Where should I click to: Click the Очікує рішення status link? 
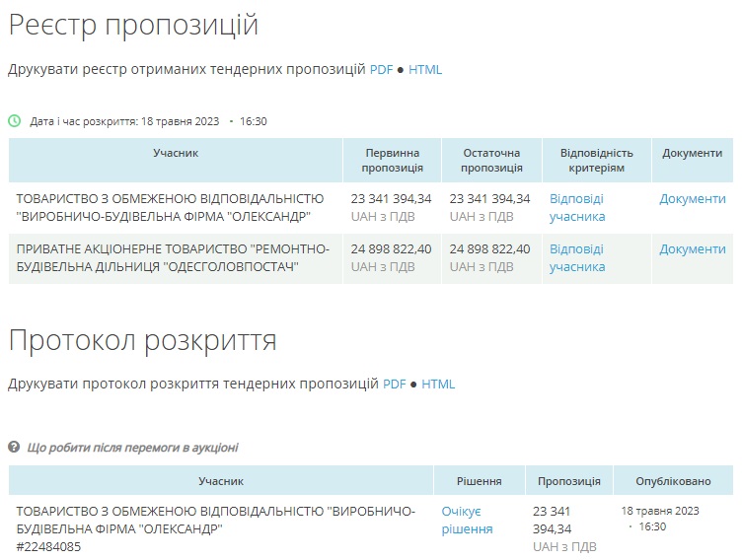(x=467, y=521)
